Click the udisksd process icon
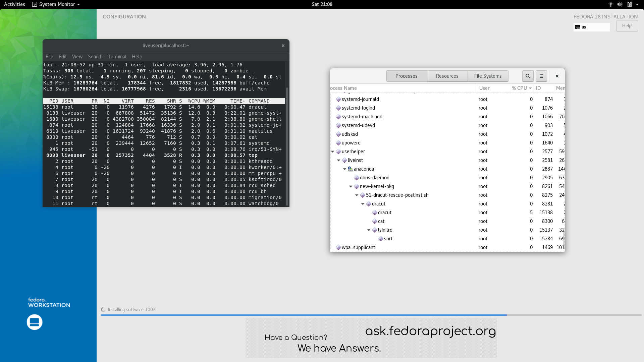The width and height of the screenshot is (644, 362). [338, 134]
